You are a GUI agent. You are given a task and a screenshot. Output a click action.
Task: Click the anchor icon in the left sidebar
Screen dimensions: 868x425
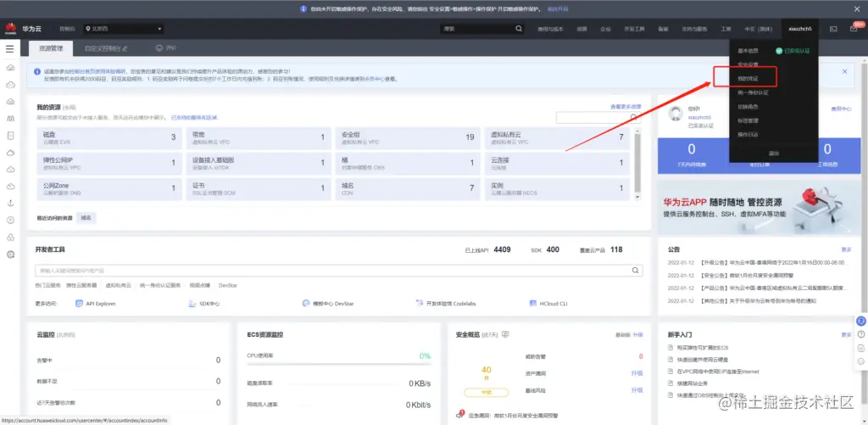10,204
